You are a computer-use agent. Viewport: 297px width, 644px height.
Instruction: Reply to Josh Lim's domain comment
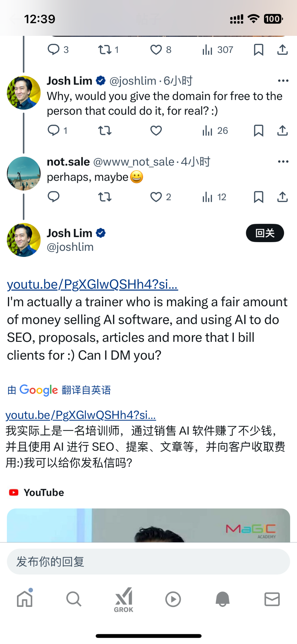coord(57,130)
